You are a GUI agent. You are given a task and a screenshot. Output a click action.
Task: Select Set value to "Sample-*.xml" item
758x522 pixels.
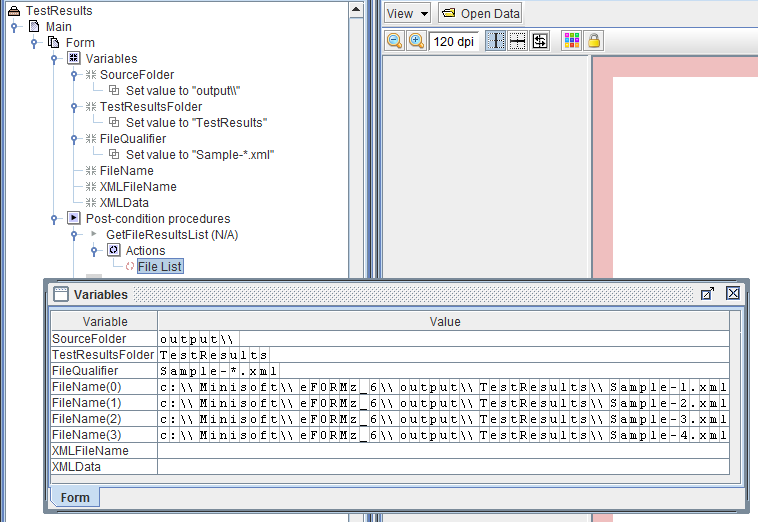tap(200, 154)
